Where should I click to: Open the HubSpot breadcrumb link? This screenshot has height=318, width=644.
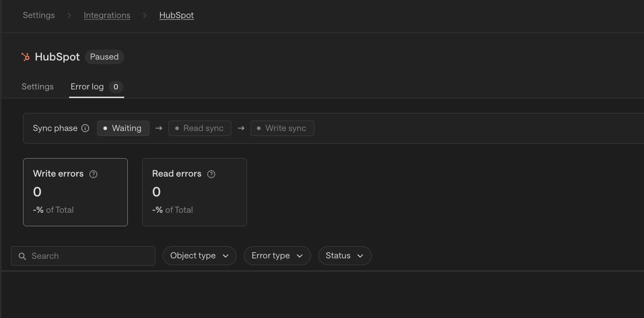tap(177, 15)
